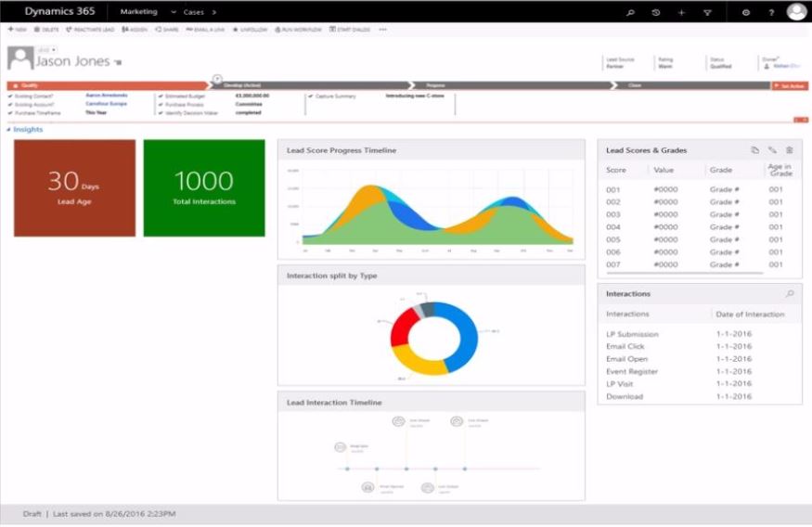Open the search icon in top bar
The height and width of the screenshot is (527, 812).
[631, 12]
